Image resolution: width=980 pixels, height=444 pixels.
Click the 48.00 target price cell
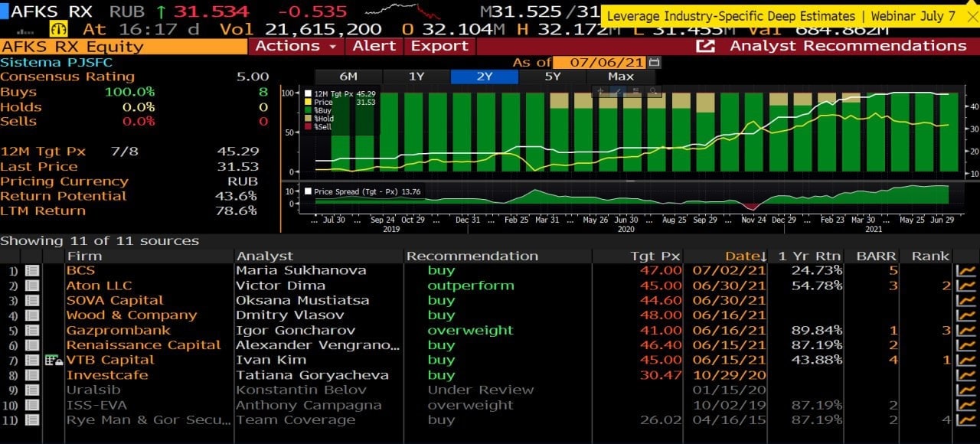pyautogui.click(x=660, y=315)
